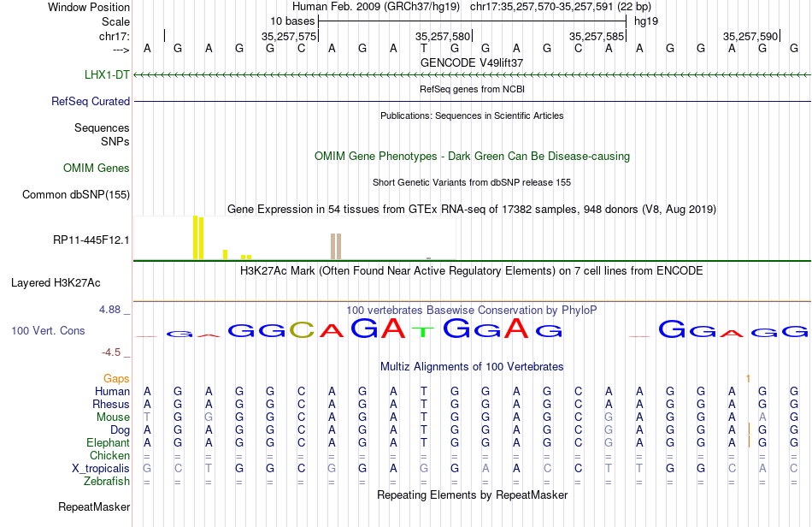Viewport: 812px width, 527px height.
Task: Click the Dog species row label
Action: click(x=120, y=430)
